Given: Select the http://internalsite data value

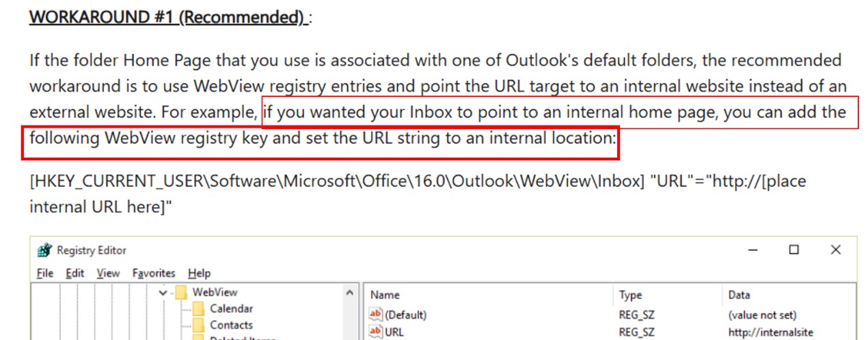Looking at the screenshot, I should (770, 332).
